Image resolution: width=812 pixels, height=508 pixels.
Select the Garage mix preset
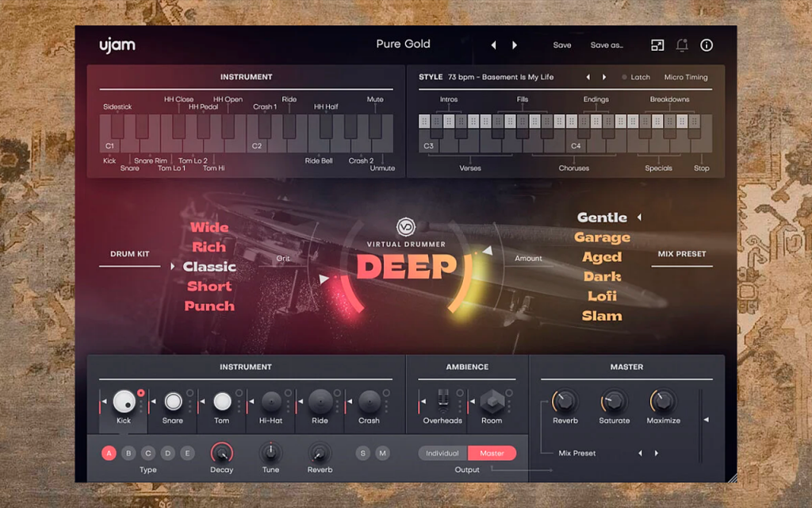(603, 237)
